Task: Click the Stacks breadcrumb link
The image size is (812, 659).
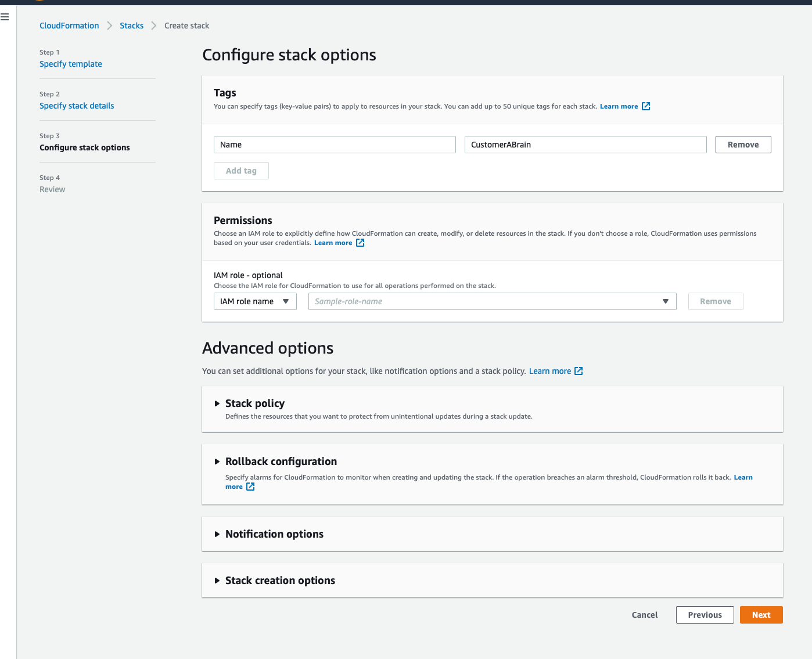Action: pos(131,26)
